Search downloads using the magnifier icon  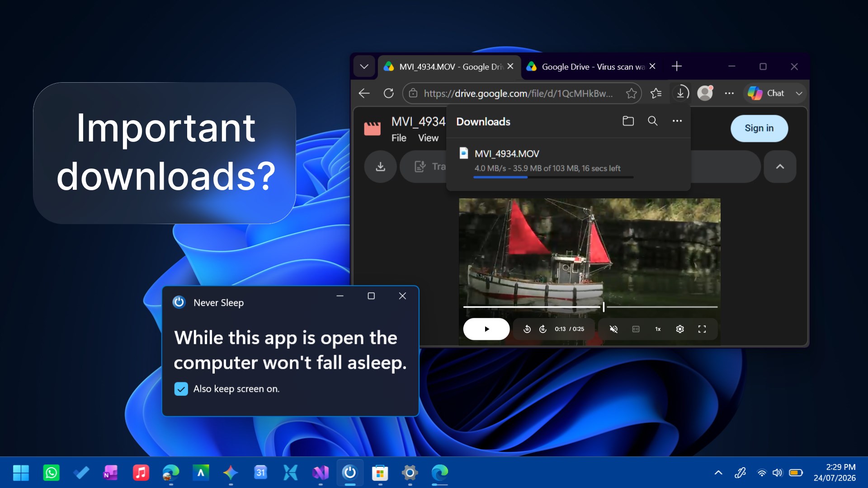click(x=652, y=121)
